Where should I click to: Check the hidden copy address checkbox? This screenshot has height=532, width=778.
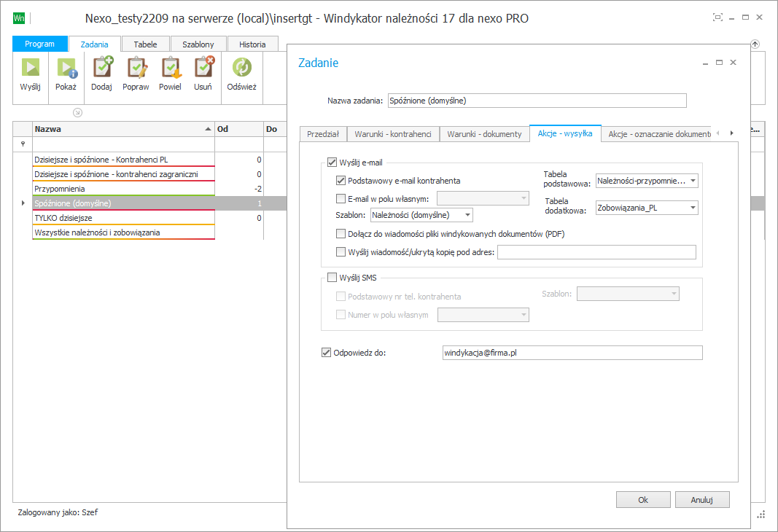pyautogui.click(x=341, y=252)
